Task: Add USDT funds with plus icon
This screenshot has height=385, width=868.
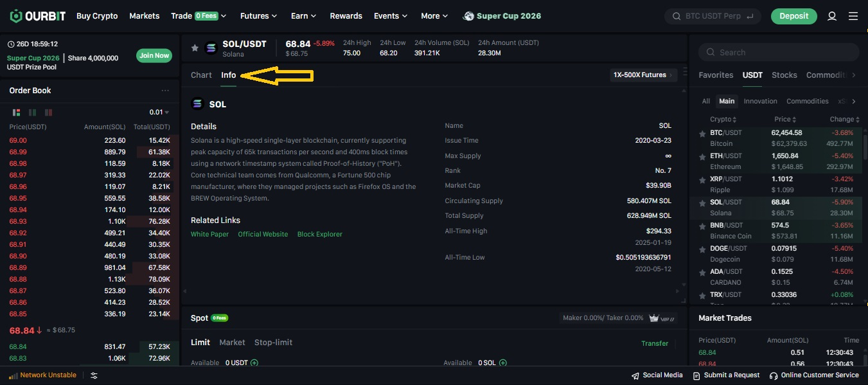Action: (x=254, y=363)
